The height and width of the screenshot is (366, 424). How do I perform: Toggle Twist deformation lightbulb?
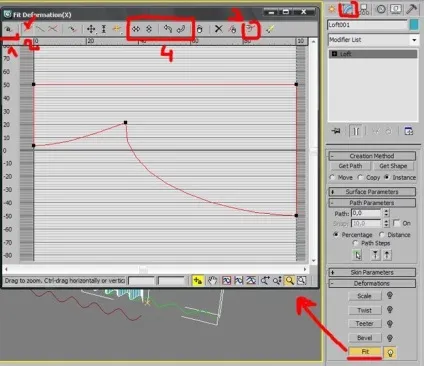pyautogui.click(x=390, y=310)
